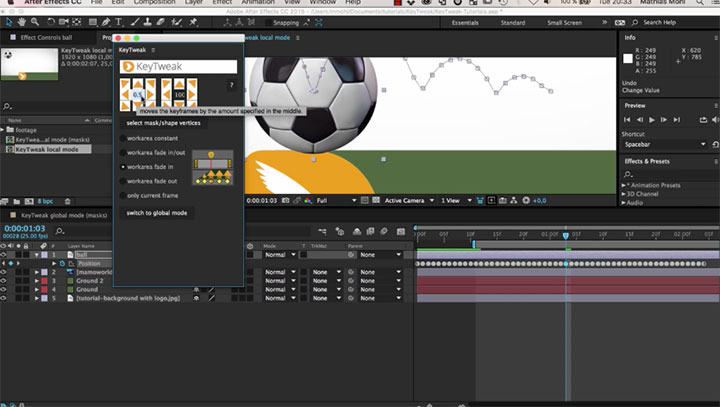
Task: Hide the Ground 2 layer
Action: [x=3, y=281]
